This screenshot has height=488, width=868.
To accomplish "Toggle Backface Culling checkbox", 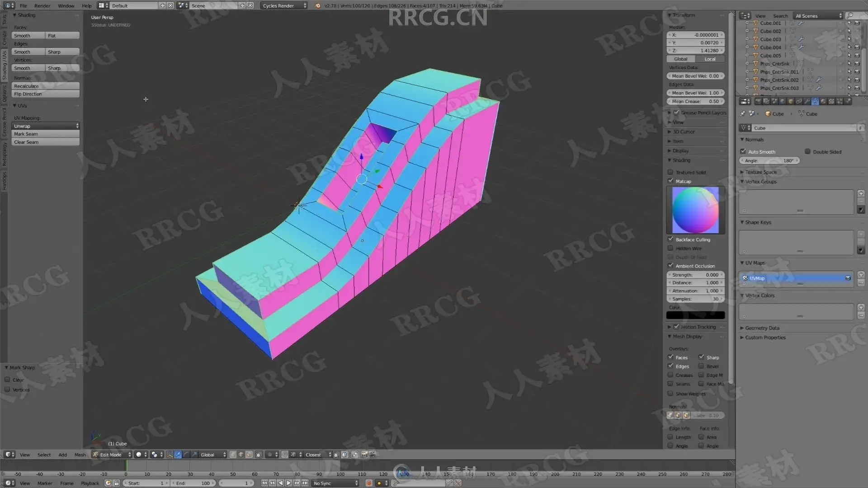I will 670,239.
